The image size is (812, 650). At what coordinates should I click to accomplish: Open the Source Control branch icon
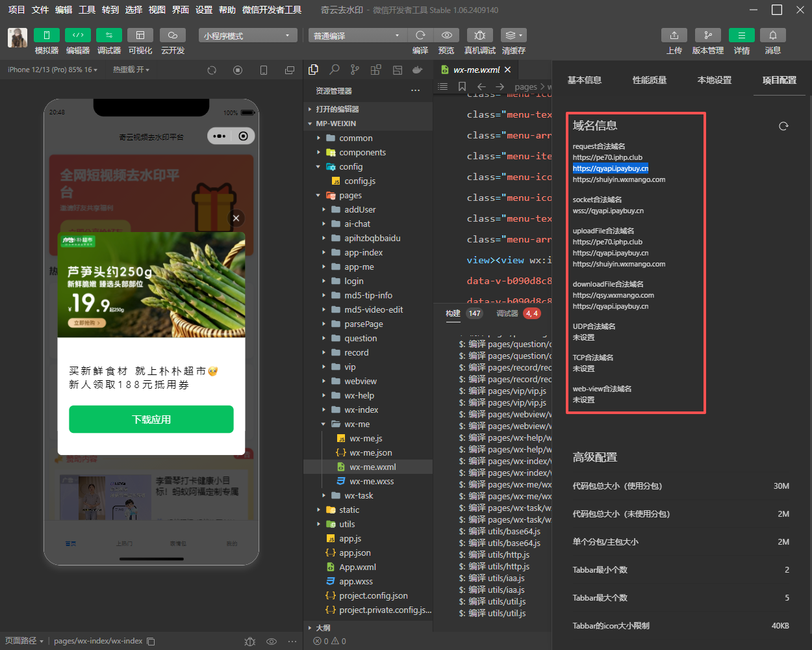pyautogui.click(x=355, y=70)
